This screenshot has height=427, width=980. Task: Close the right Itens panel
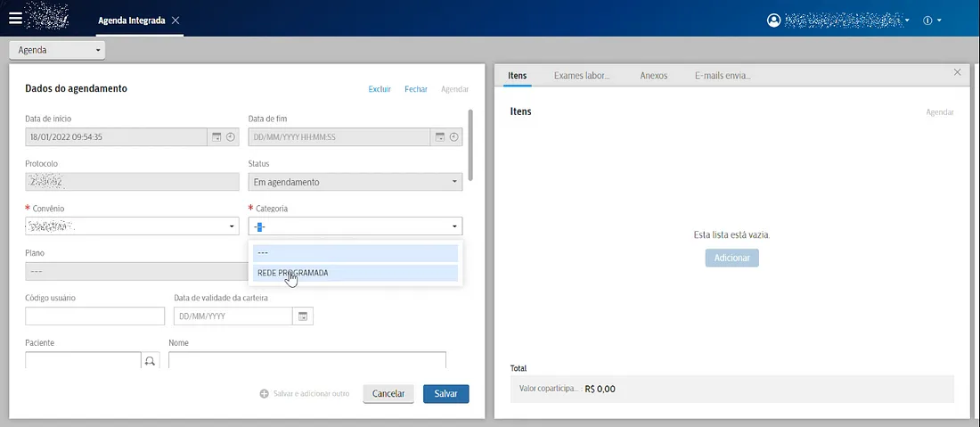click(x=958, y=72)
